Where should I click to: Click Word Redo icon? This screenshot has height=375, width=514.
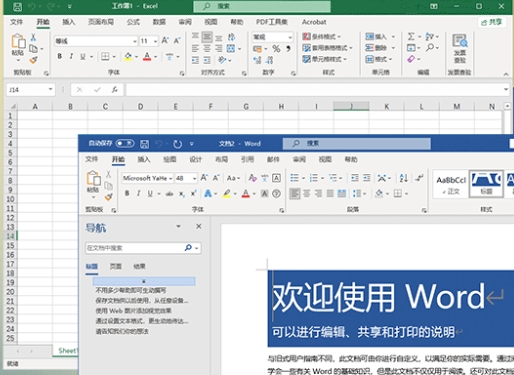(x=177, y=144)
